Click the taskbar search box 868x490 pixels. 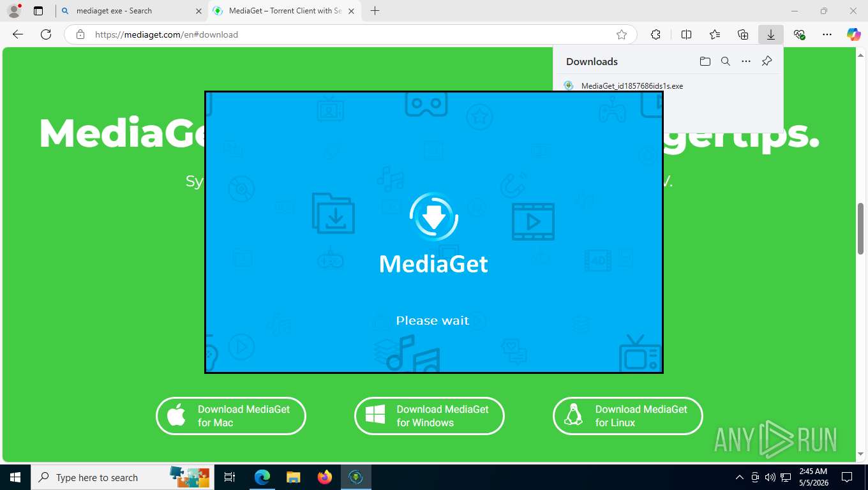(121, 477)
